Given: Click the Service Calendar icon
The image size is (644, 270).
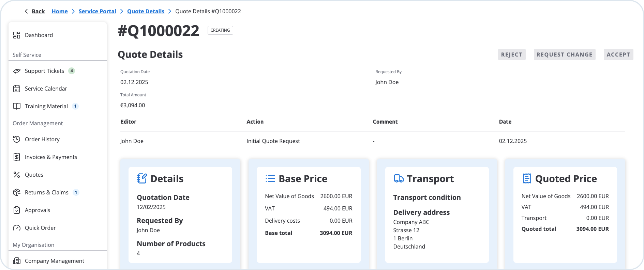Looking at the screenshot, I should [x=17, y=89].
